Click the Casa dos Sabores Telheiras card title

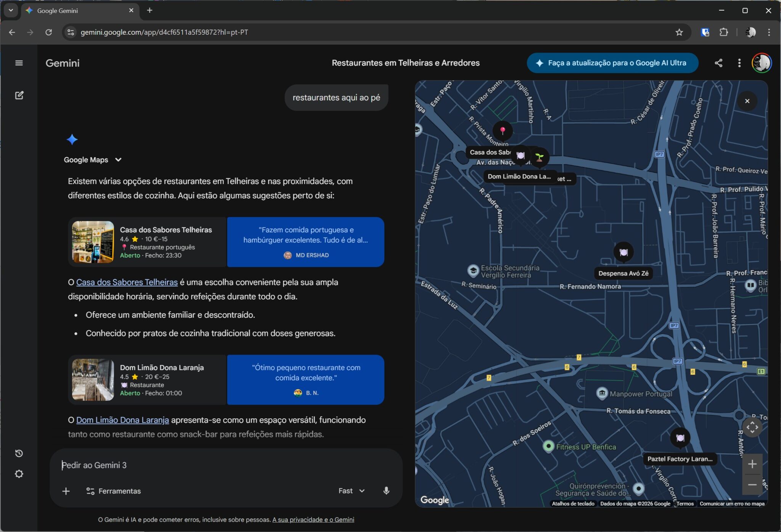(x=166, y=230)
